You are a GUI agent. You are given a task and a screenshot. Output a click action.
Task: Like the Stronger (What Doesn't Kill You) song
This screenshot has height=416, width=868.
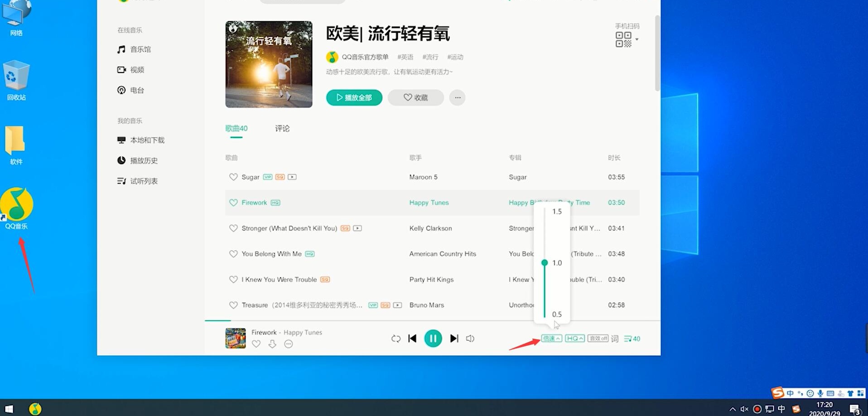(x=233, y=228)
